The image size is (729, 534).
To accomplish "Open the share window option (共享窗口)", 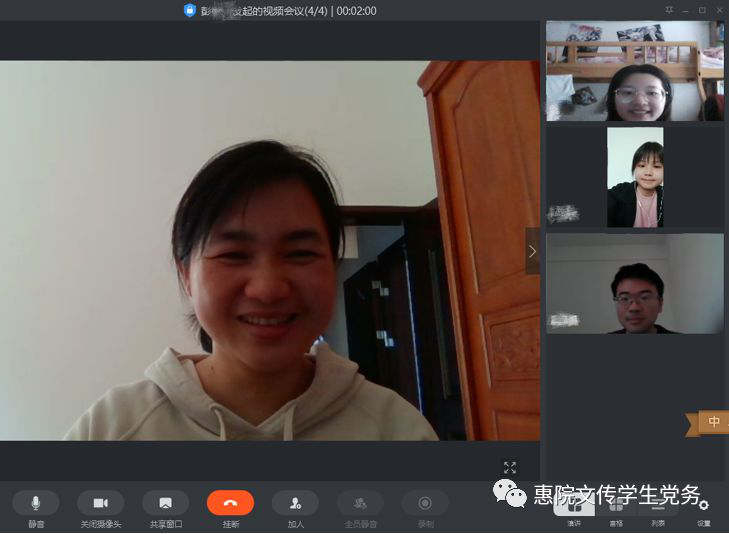I will pyautogui.click(x=165, y=503).
